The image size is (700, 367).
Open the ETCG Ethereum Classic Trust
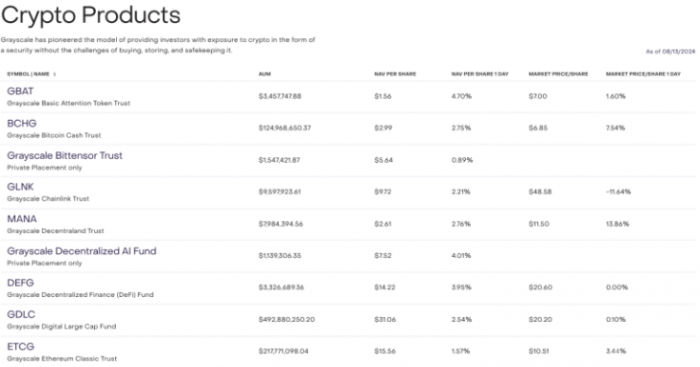21,346
